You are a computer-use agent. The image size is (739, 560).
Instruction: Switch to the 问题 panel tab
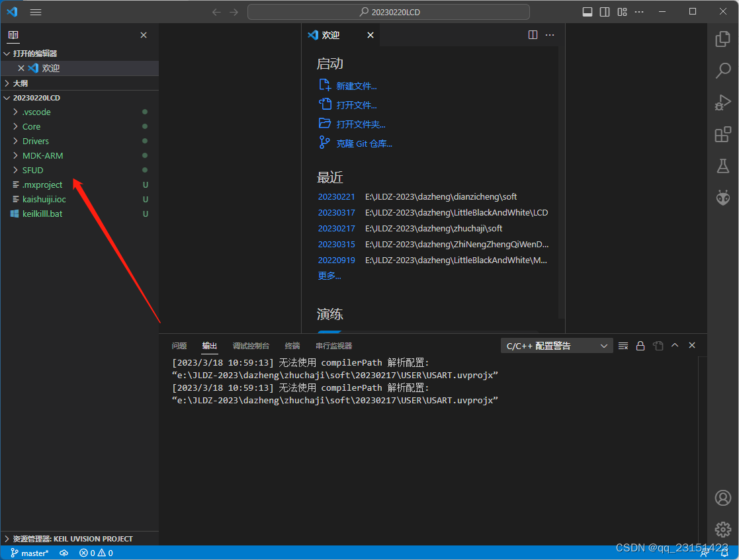(179, 346)
